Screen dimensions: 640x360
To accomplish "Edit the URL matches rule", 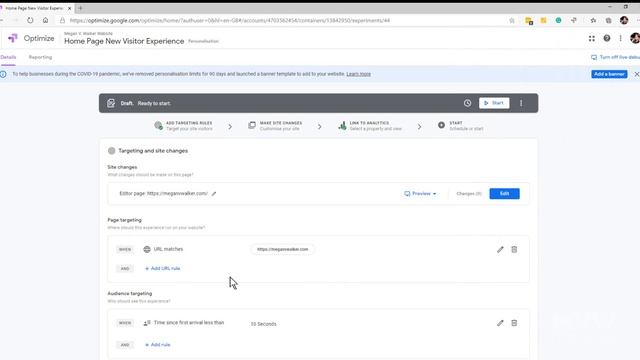I will (x=500, y=249).
